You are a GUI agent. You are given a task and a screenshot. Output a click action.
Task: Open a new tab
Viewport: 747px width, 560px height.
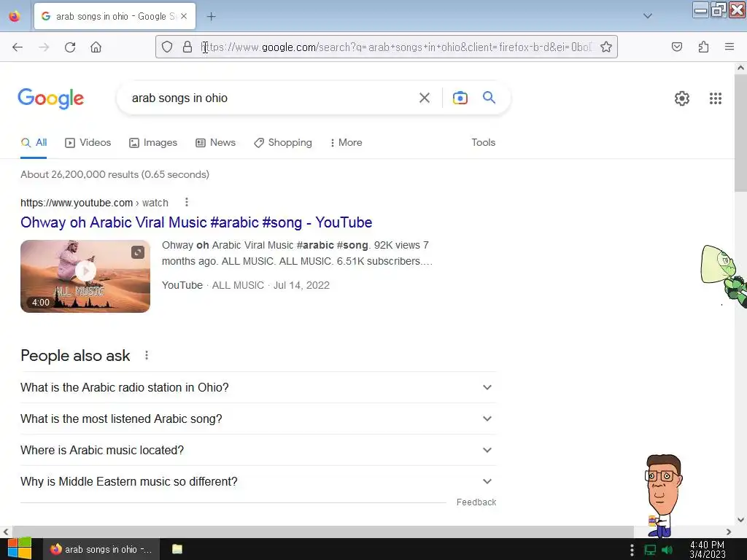pos(211,17)
